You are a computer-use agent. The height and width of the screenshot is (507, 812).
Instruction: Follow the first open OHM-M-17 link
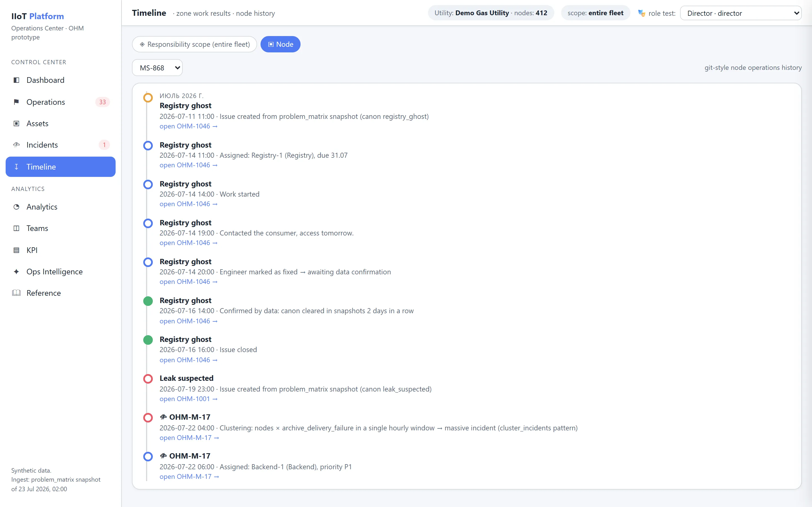click(189, 438)
